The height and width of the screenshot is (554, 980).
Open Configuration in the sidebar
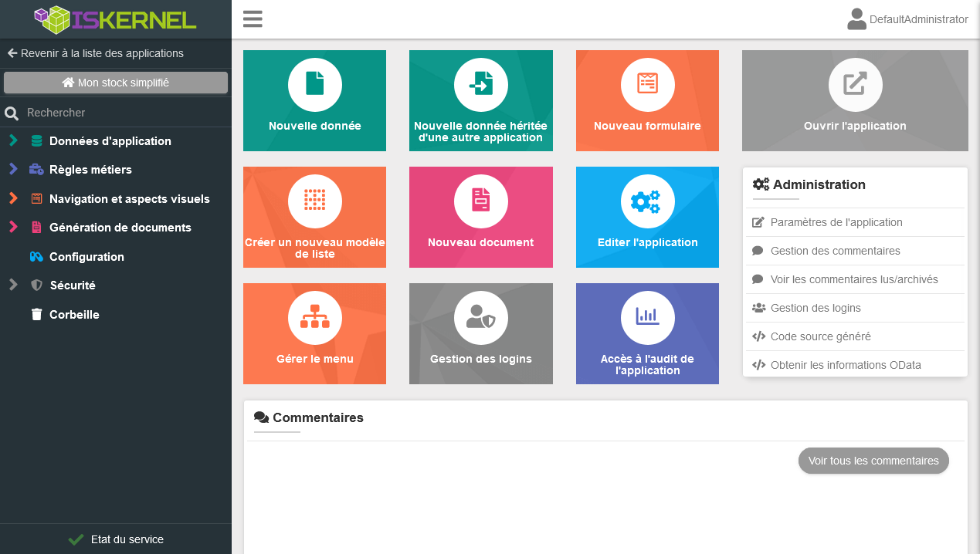[x=86, y=257]
